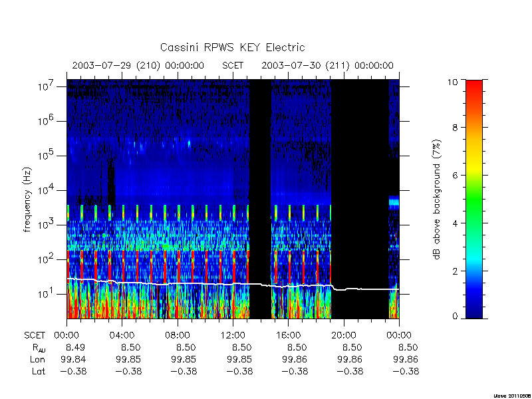Click the 'Lon' row label
This screenshot has width=532, height=399.
37,359
